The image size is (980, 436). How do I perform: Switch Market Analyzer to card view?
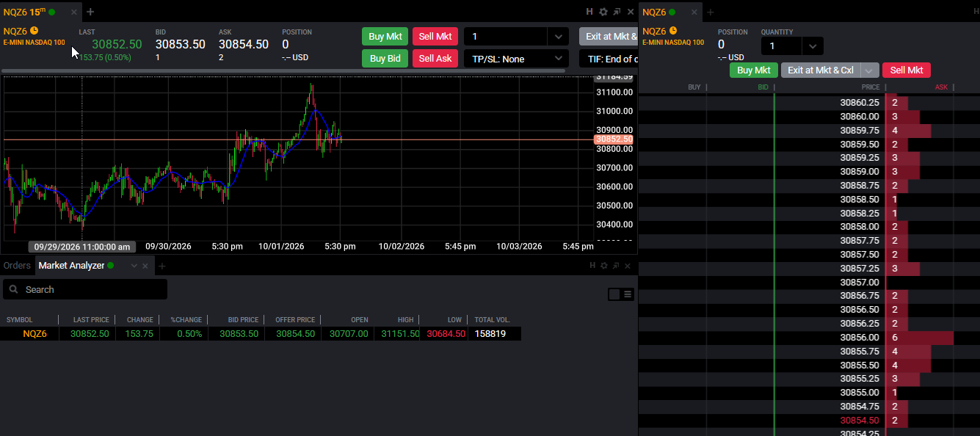pos(614,294)
